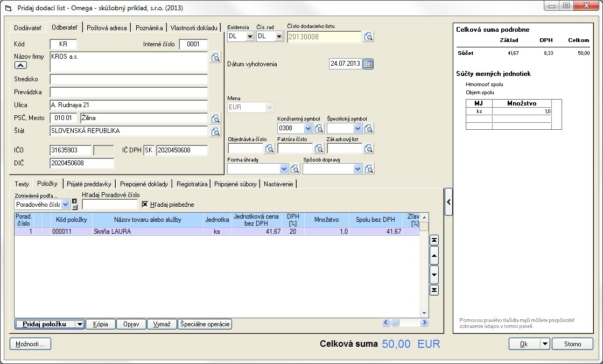Click the Kód field containing KR
The height and width of the screenshot is (364, 603).
(64, 44)
